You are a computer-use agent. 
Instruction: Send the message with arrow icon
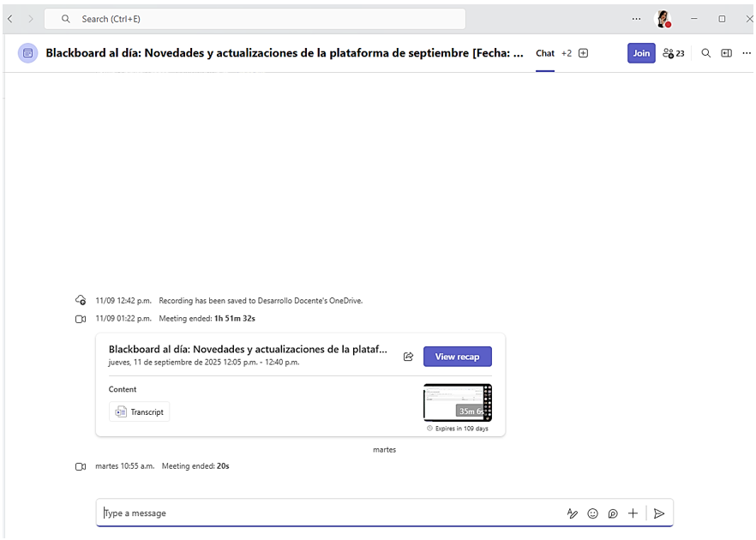coord(659,513)
